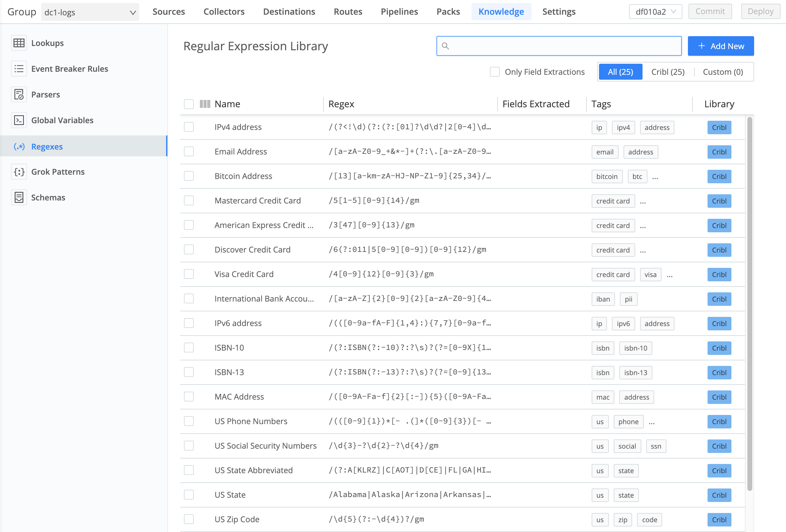786x532 pixels.
Task: Click the Grok Patterns braces icon
Action: point(19,172)
